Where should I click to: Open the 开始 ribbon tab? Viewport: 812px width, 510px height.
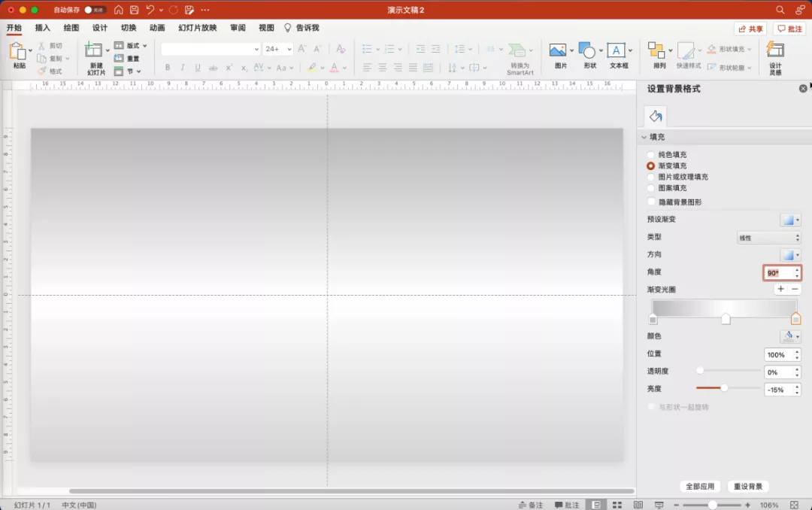(x=14, y=28)
